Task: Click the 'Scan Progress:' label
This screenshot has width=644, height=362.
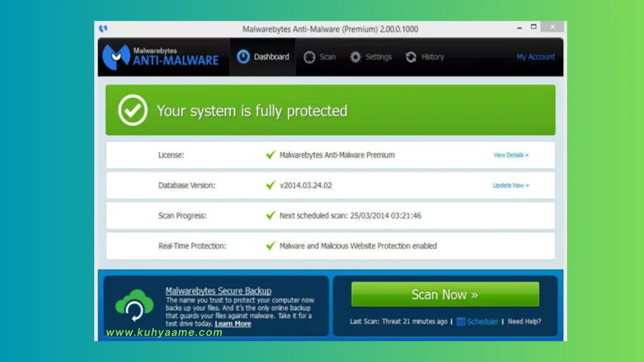Action: point(182,215)
